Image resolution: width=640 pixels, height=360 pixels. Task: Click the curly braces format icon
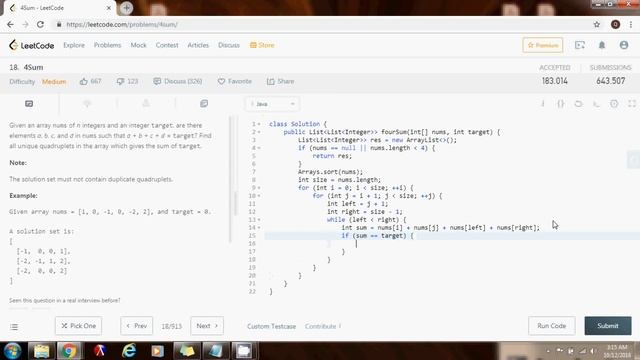[561, 104]
